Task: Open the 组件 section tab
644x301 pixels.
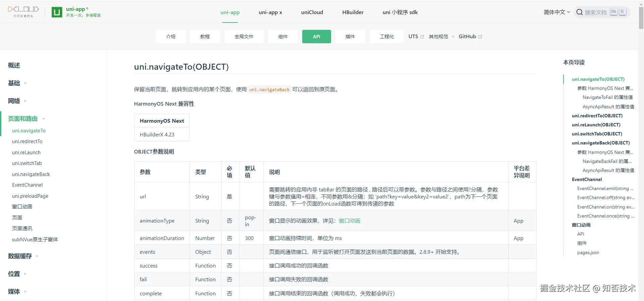Action: coord(283,37)
